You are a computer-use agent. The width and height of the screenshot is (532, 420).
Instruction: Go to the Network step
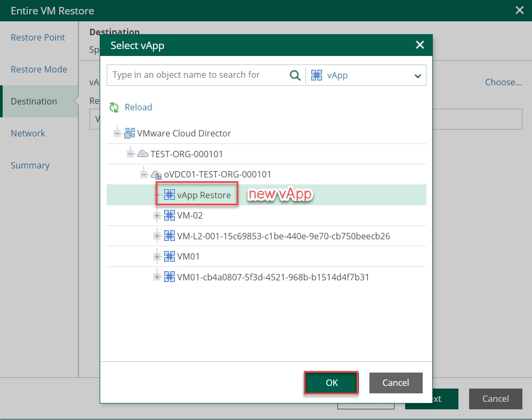pyautogui.click(x=28, y=133)
